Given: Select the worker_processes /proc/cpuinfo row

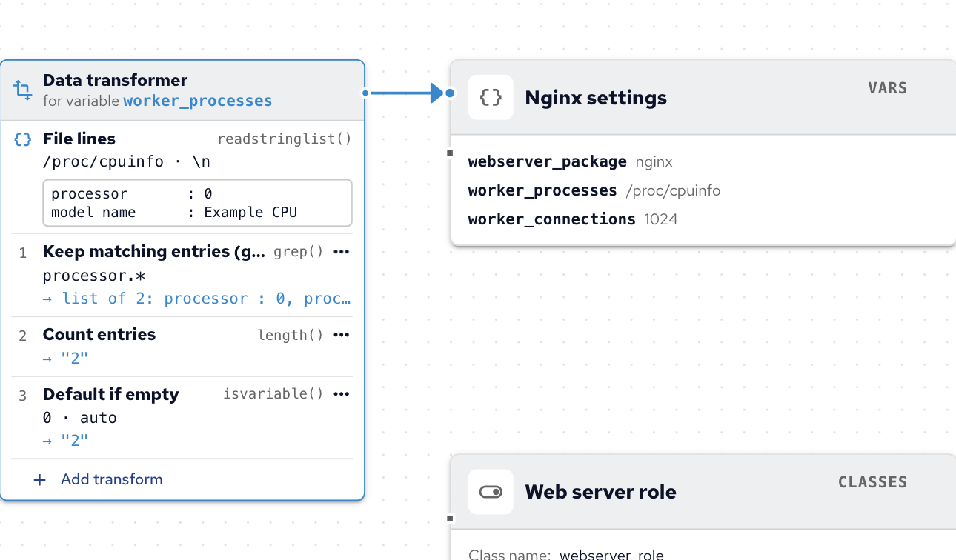Looking at the screenshot, I should tap(594, 190).
